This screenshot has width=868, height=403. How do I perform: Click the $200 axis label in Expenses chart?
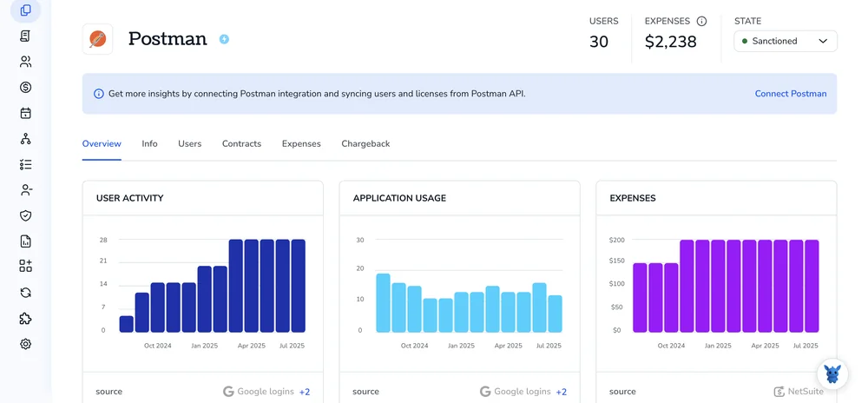(616, 240)
